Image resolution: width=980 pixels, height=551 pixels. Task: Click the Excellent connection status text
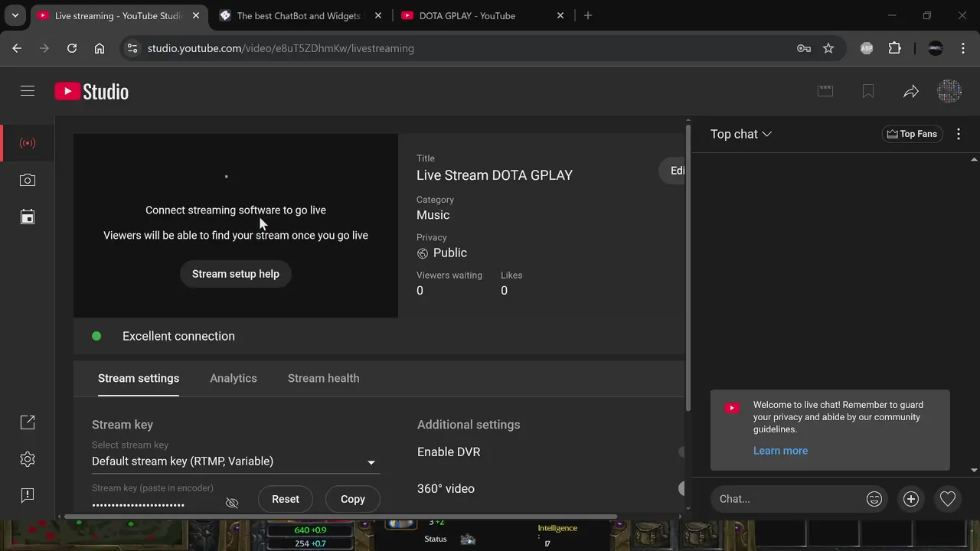point(178,336)
